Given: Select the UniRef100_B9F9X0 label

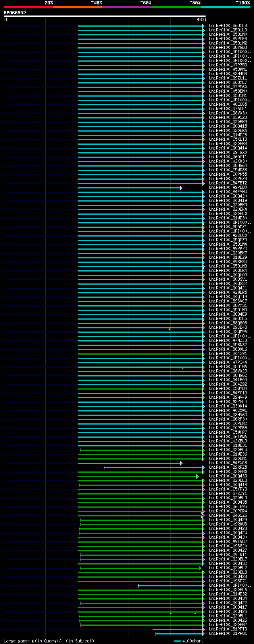Looking at the screenshot, I should click(228, 152).
